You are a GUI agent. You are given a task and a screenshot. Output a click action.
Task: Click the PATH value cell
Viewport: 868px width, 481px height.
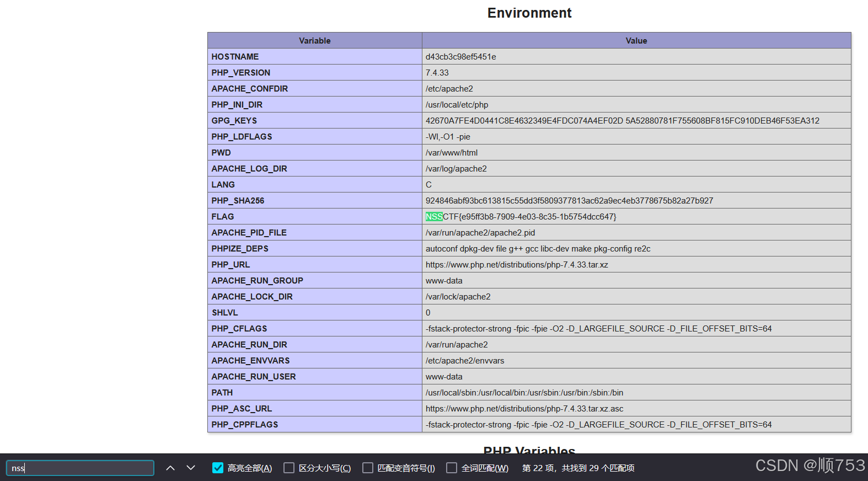point(636,393)
